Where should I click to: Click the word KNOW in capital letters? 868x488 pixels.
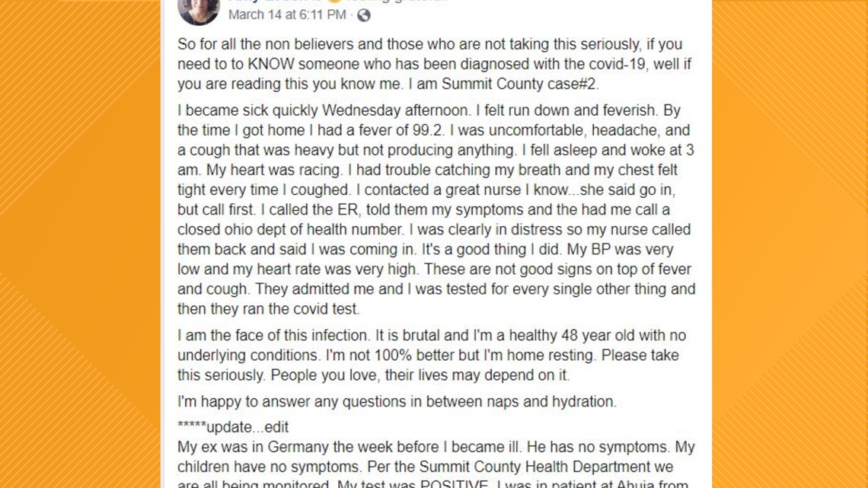(271, 64)
